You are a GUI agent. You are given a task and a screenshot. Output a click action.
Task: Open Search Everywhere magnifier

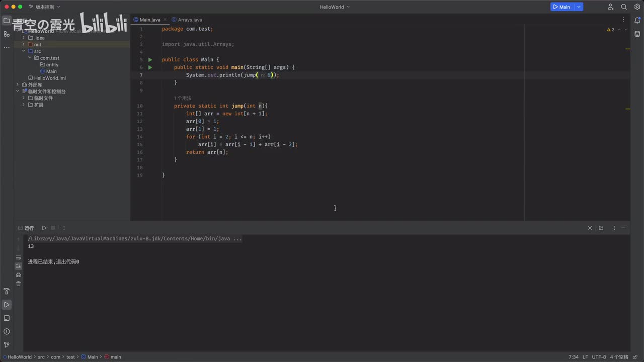[x=624, y=7]
